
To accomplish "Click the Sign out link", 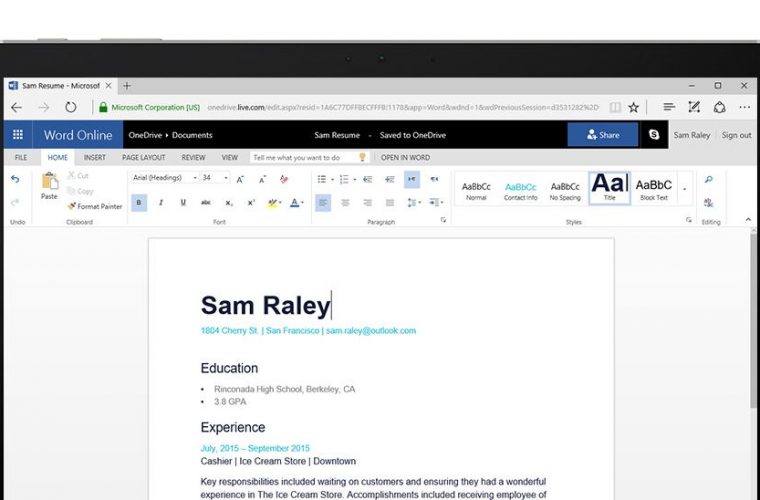I will 736,135.
